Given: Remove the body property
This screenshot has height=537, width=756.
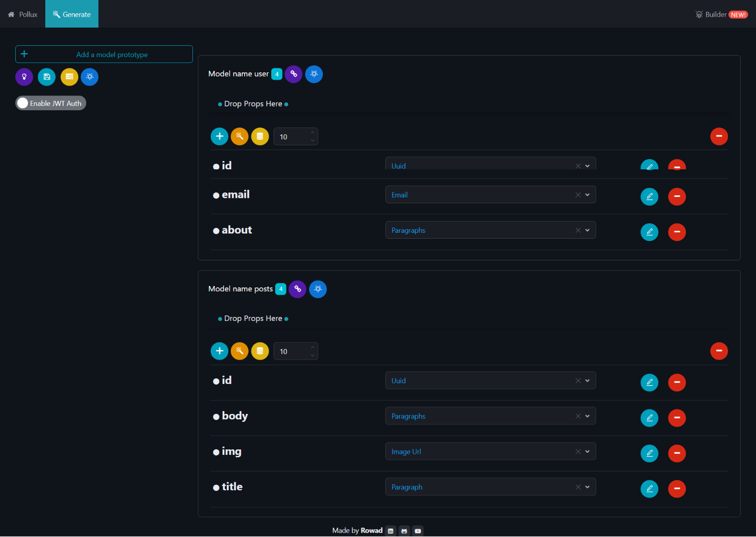Looking at the screenshot, I should click(677, 418).
